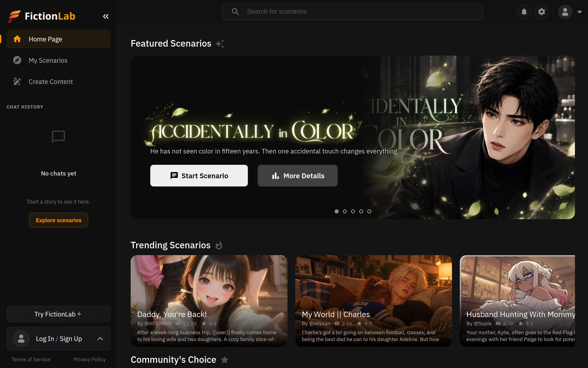Click the Explore scenarios button
This screenshot has height=368, width=588.
tap(59, 220)
